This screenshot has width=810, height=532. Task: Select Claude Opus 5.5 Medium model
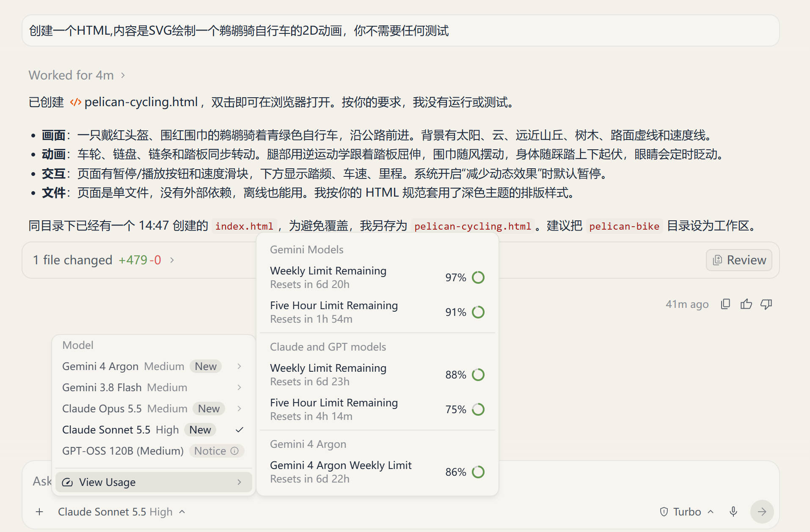pyautogui.click(x=152, y=409)
